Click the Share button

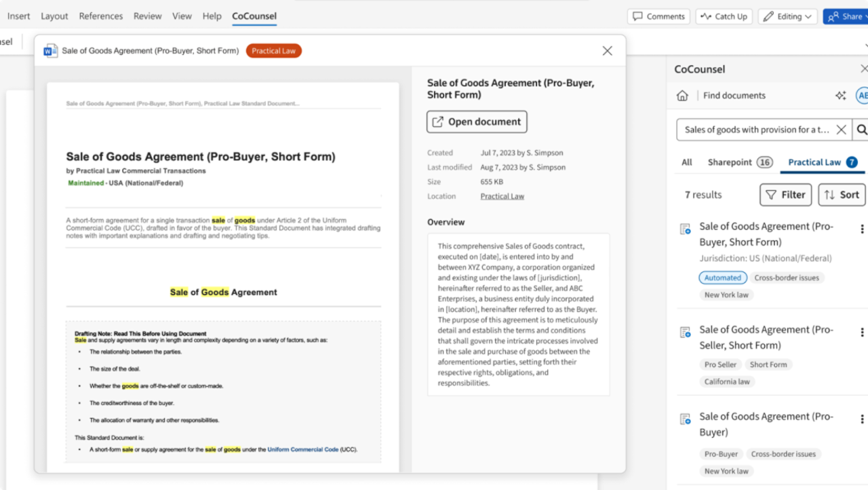(845, 16)
